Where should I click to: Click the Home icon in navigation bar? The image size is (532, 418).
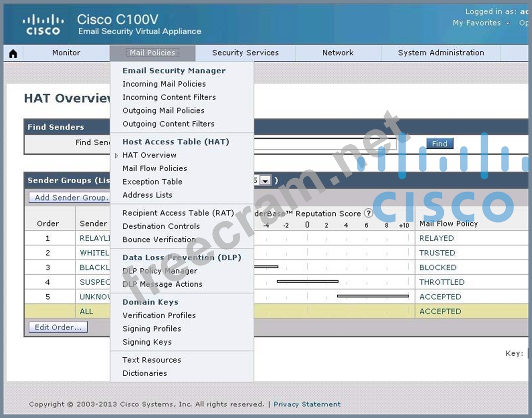[x=13, y=53]
